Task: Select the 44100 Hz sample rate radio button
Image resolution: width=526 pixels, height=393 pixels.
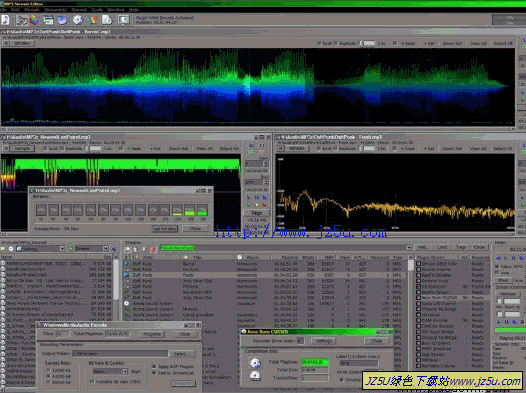Action: coord(48,376)
